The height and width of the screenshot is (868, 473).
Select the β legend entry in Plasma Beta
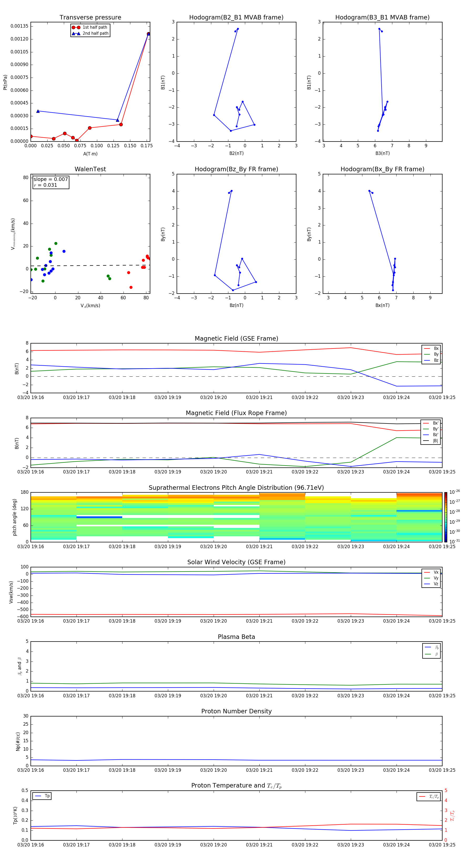point(431,654)
